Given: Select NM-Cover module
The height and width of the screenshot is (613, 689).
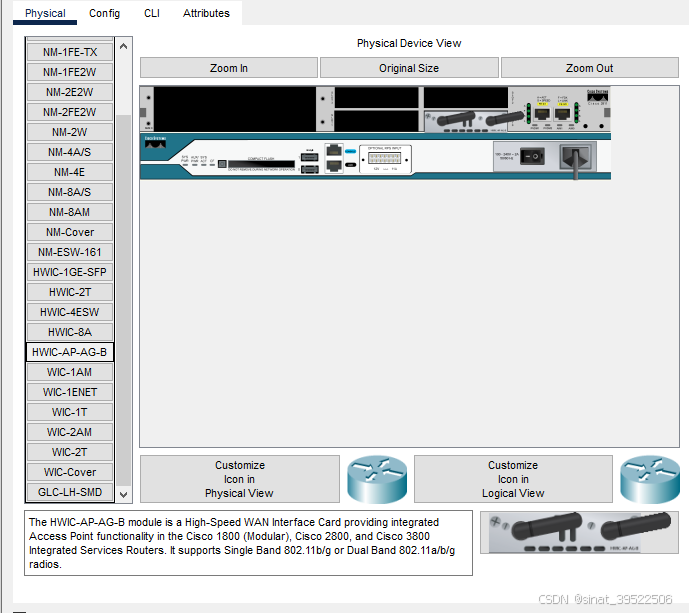Looking at the screenshot, I should (70, 232).
